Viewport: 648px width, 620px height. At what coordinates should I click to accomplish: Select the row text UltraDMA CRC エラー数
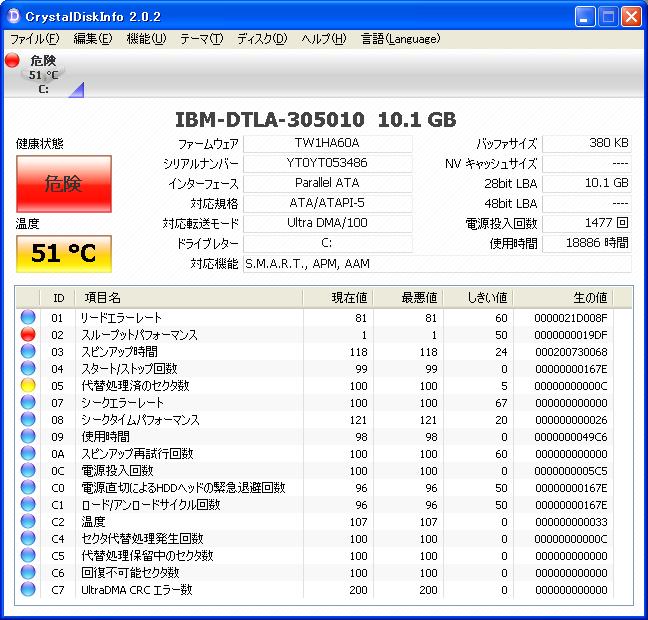[137, 590]
